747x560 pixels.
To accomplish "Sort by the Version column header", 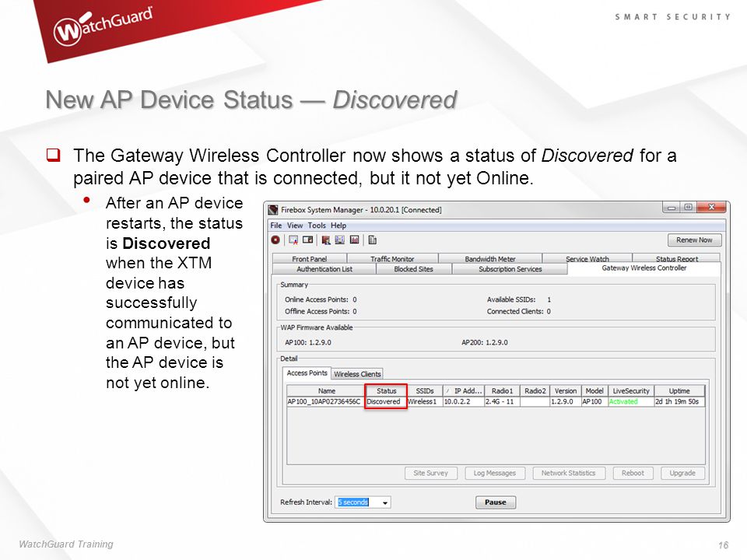I will (x=566, y=391).
